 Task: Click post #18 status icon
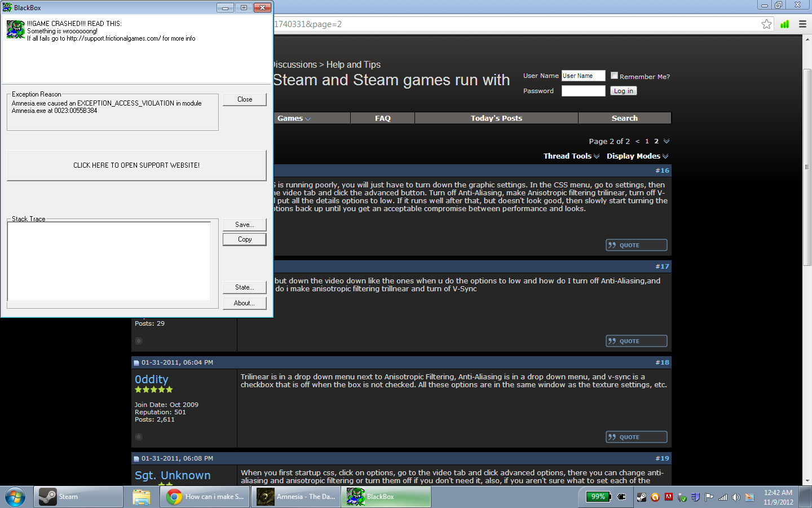139,437
